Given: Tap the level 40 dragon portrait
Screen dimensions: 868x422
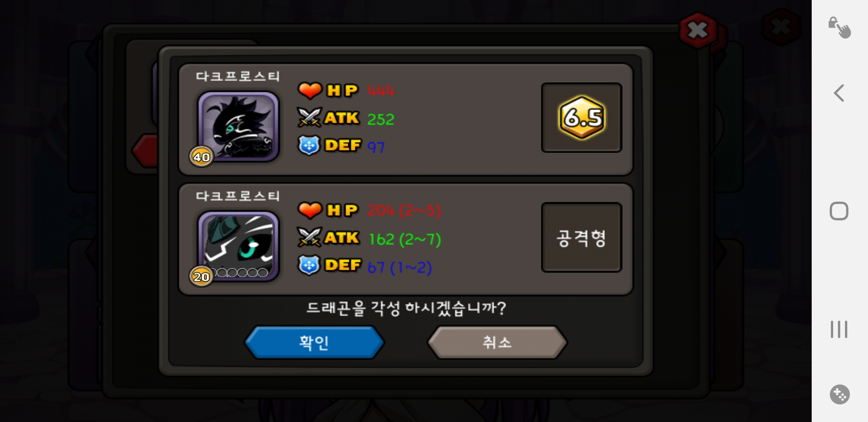Looking at the screenshot, I should tap(238, 126).
